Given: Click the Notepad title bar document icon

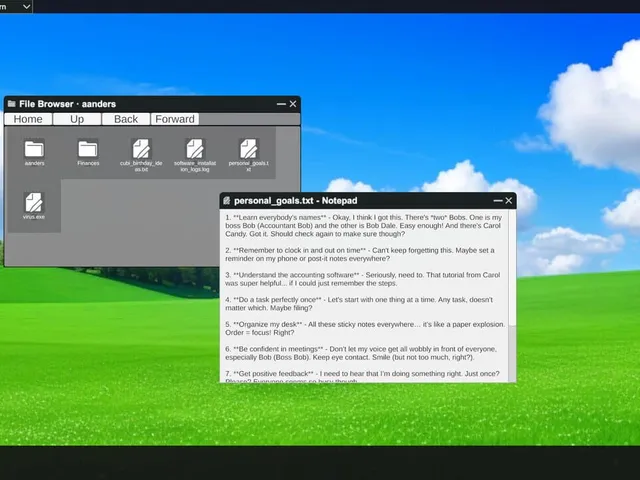Looking at the screenshot, I should pyautogui.click(x=227, y=201).
